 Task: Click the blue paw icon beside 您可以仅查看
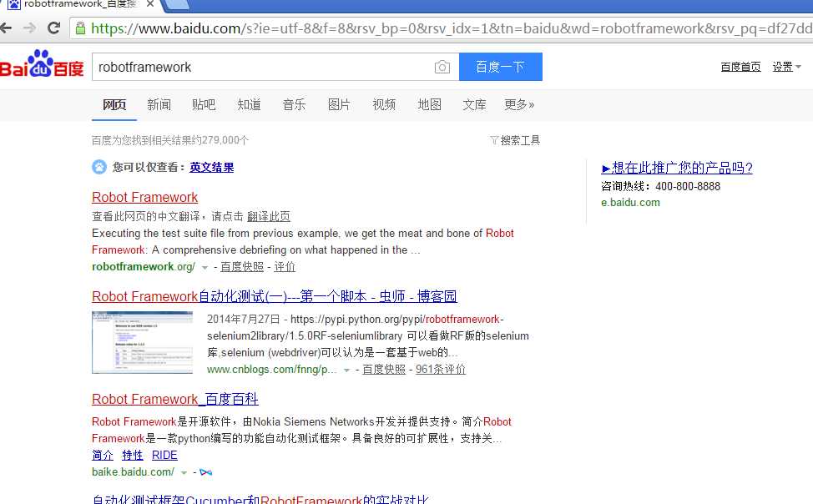[x=99, y=167]
